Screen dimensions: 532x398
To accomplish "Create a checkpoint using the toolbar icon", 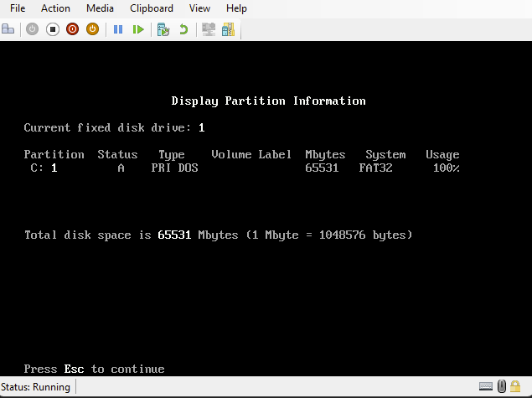I will (163, 29).
